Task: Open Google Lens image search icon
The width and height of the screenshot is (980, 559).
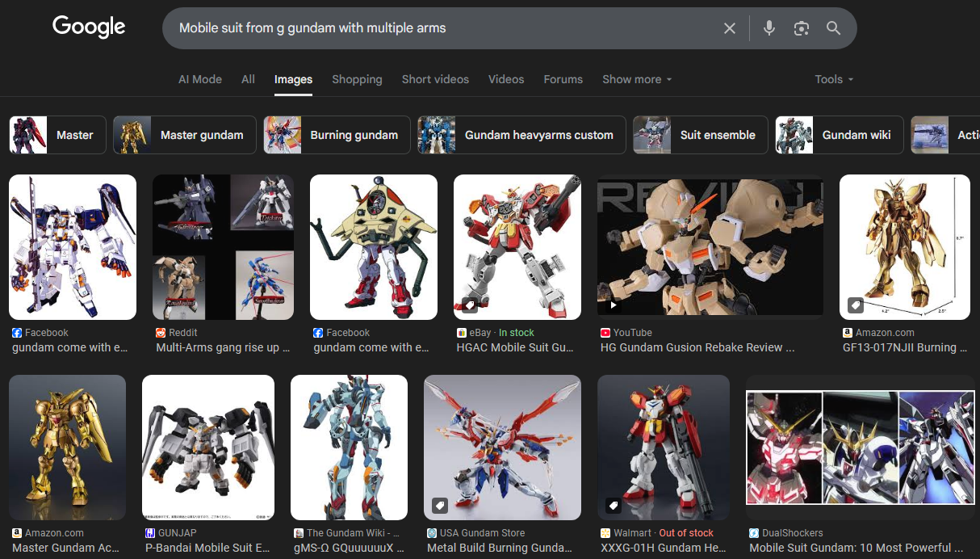Action: 802,28
